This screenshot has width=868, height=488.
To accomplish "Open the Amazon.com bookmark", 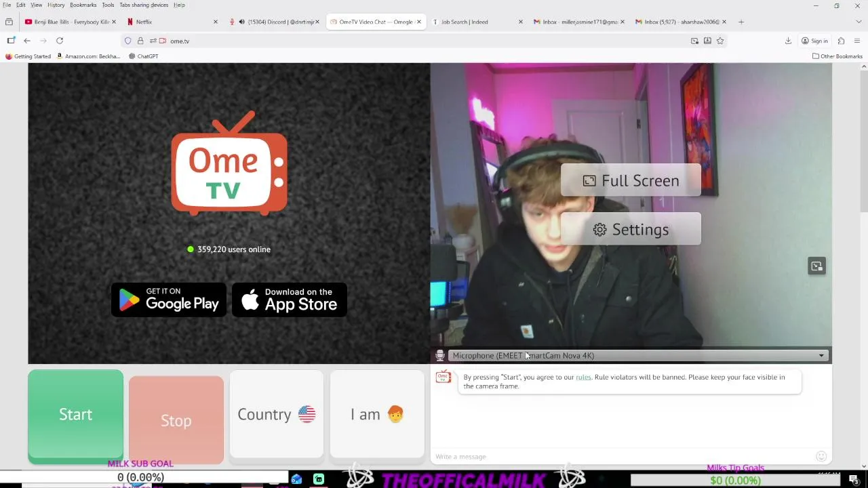I will point(88,56).
